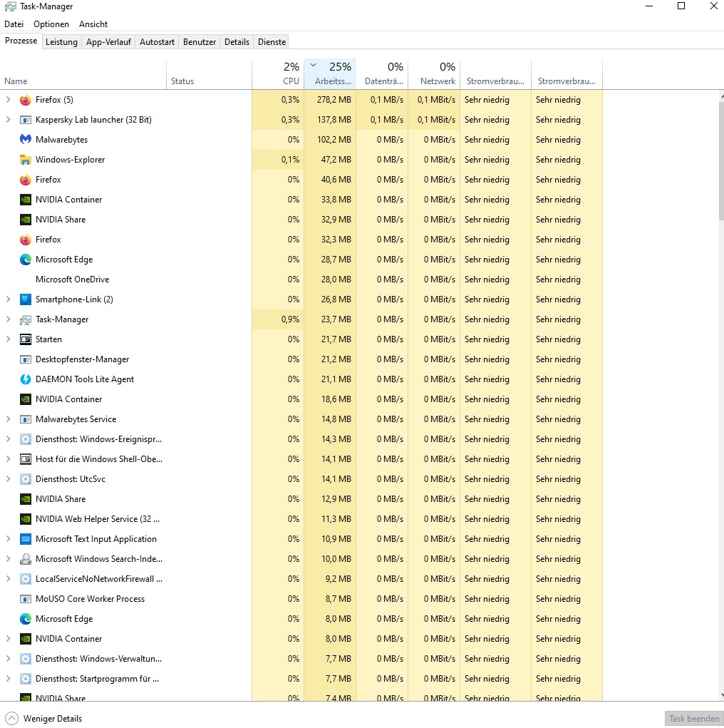Click the vertical scrollbar of the process list
Viewport: 724px width, 728px height.
click(721, 162)
